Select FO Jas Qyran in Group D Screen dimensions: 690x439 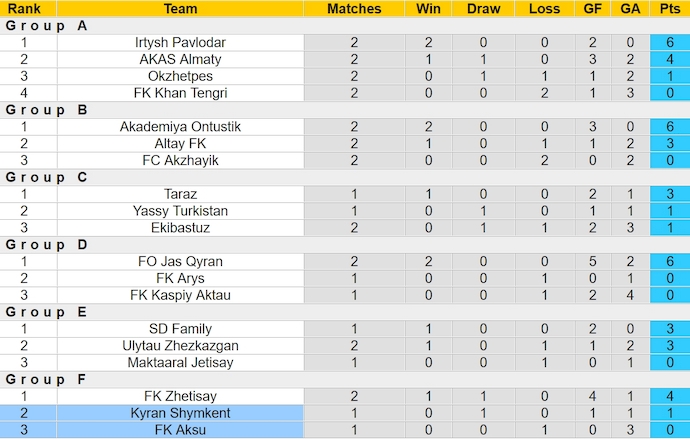tap(180, 262)
